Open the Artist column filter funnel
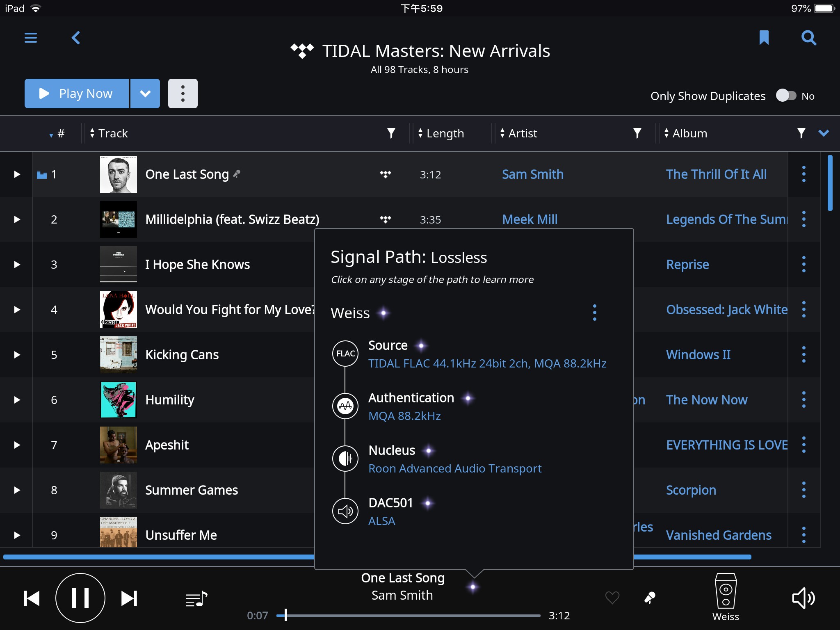This screenshot has height=630, width=840. point(637,133)
